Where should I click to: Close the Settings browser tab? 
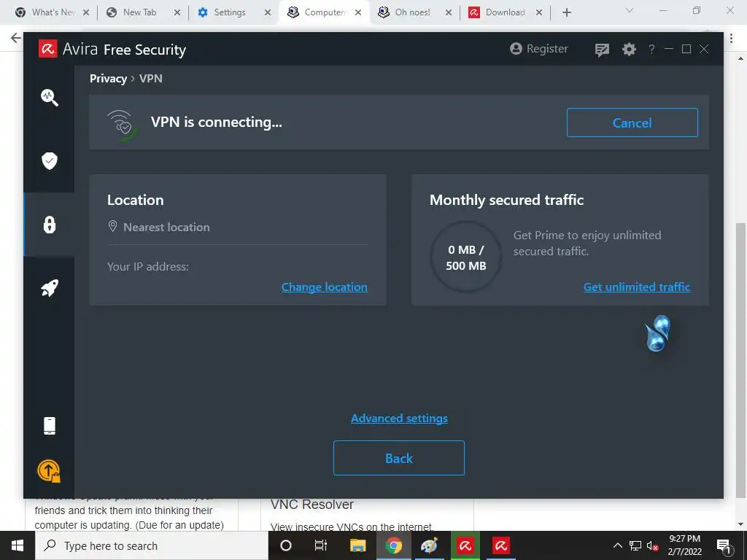268,13
